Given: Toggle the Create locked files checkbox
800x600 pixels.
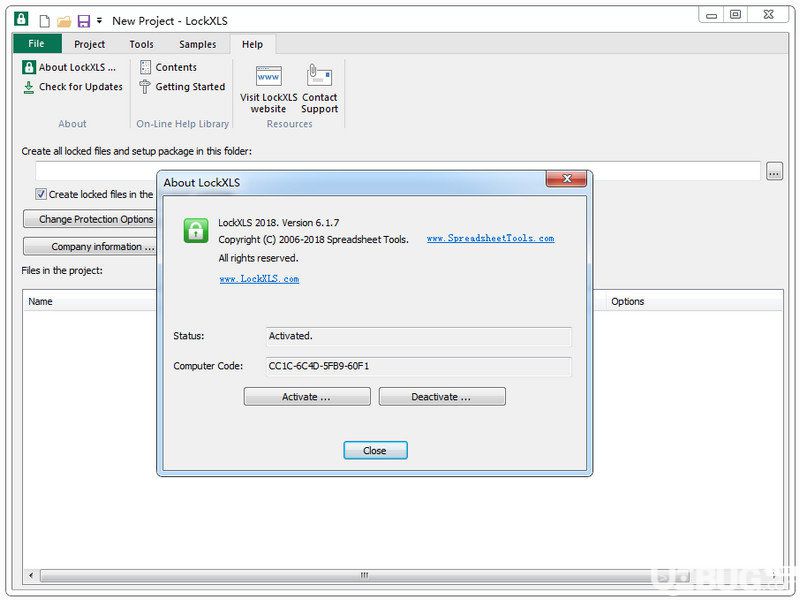Looking at the screenshot, I should click(41, 194).
